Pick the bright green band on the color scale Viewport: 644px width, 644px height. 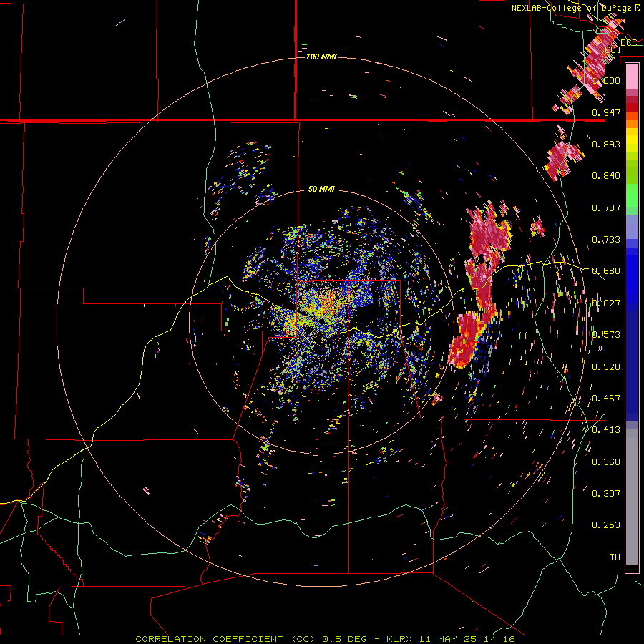click(632, 195)
